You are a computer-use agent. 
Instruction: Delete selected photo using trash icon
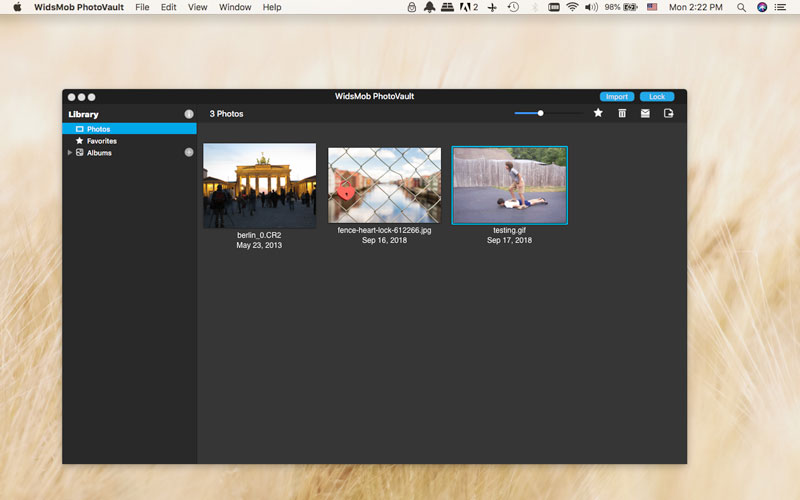622,113
